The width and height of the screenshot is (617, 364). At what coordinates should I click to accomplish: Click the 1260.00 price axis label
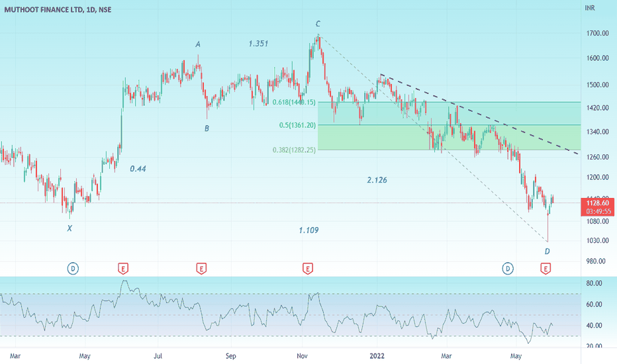(597, 157)
